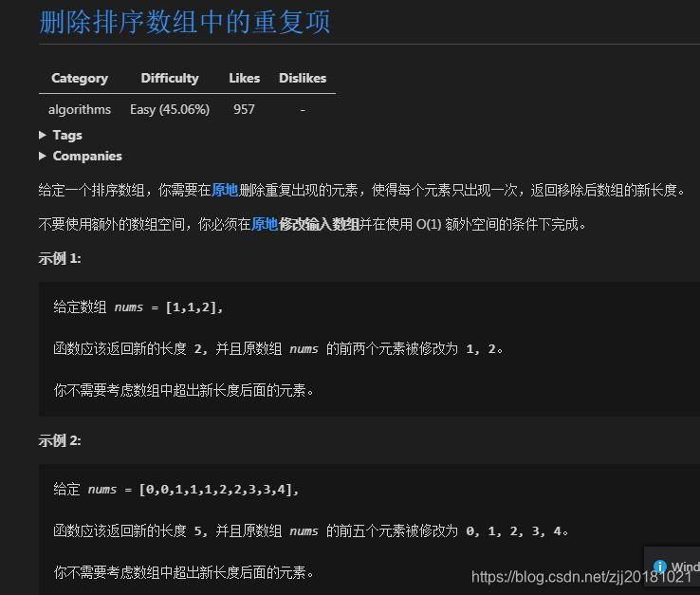Click the dash under the Dislikes column

click(x=303, y=109)
